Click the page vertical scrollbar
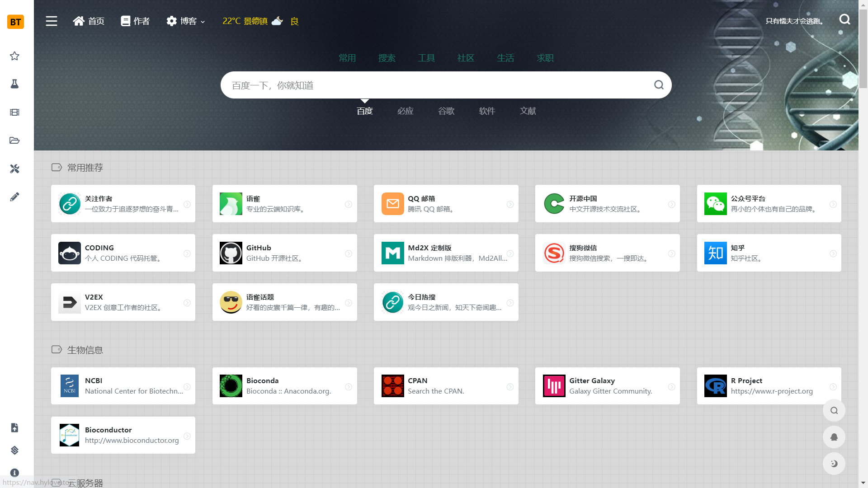This screenshot has width=868, height=488. point(863,50)
